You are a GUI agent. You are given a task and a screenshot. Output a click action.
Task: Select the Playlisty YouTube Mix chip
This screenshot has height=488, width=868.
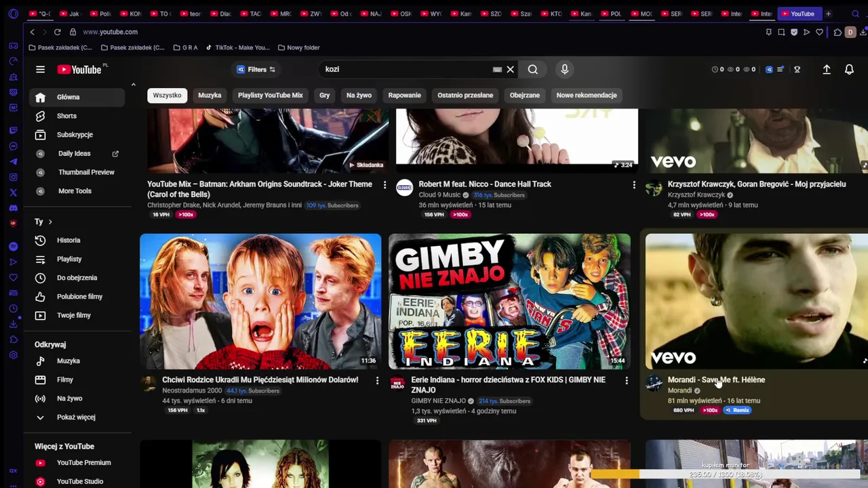(x=270, y=96)
